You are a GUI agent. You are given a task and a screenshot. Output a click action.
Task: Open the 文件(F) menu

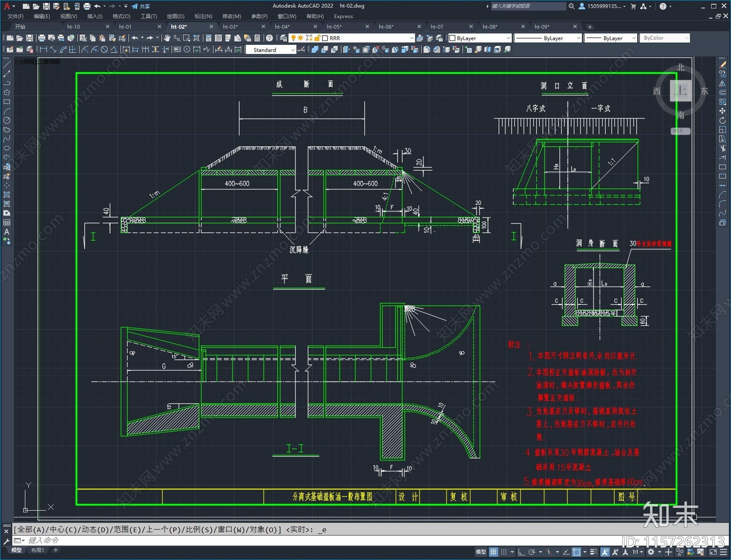pos(16,16)
